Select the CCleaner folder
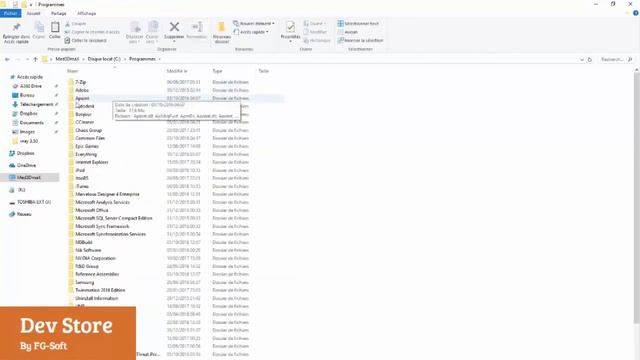This screenshot has width=640, height=360. click(x=84, y=122)
